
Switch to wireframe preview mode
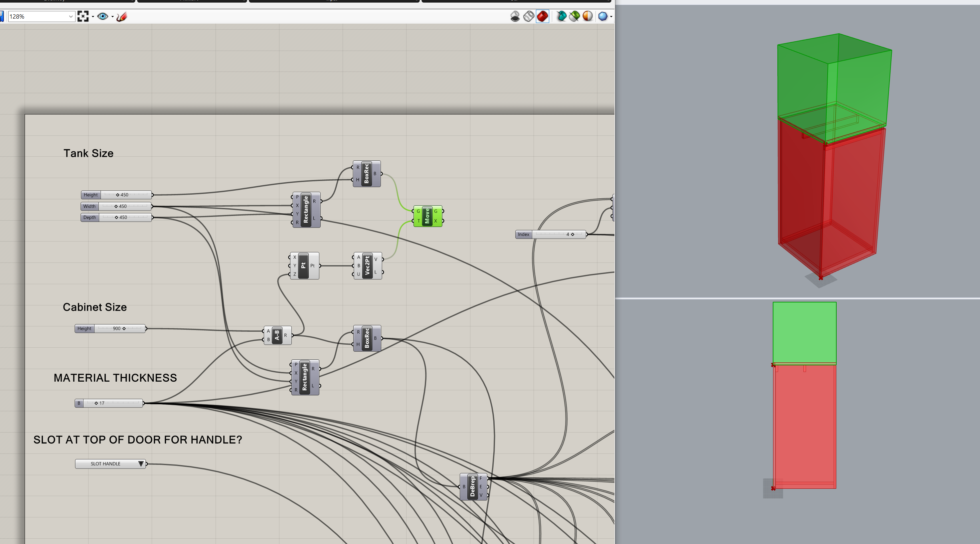pos(529,16)
